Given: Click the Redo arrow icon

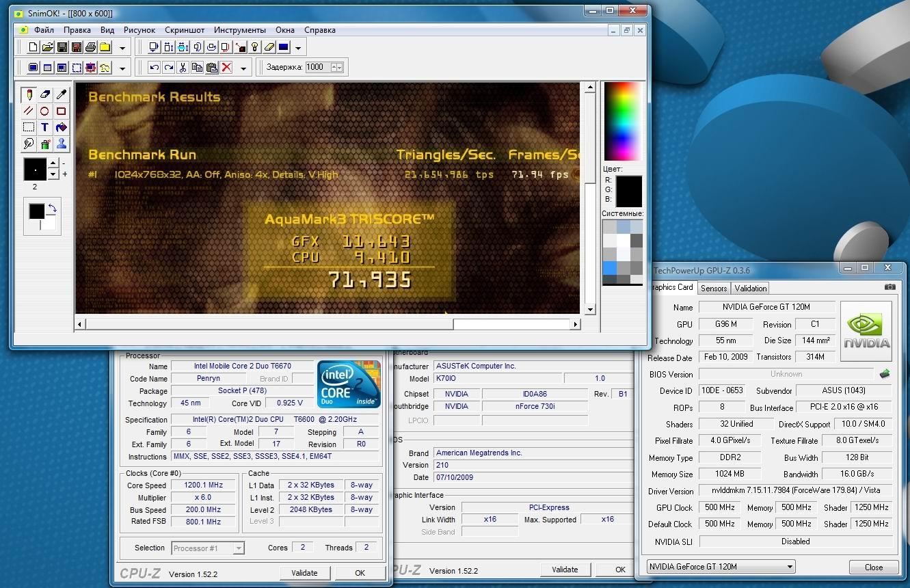Looking at the screenshot, I should [168, 67].
